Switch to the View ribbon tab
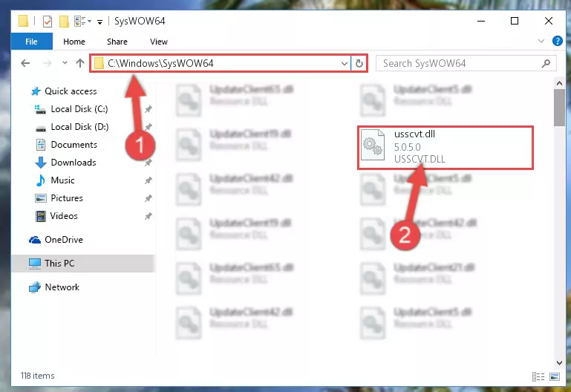Screen dimensions: 571x392 pyautogui.click(x=159, y=42)
